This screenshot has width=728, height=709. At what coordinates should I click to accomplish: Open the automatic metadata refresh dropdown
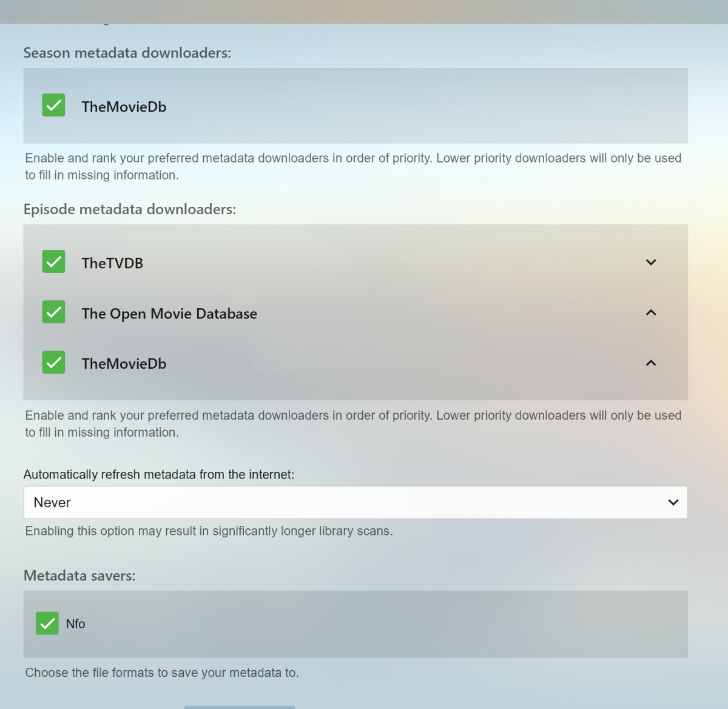tap(355, 502)
